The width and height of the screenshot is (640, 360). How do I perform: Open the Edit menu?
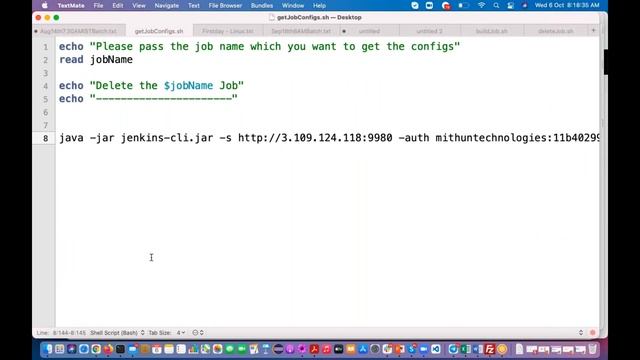pos(118,6)
